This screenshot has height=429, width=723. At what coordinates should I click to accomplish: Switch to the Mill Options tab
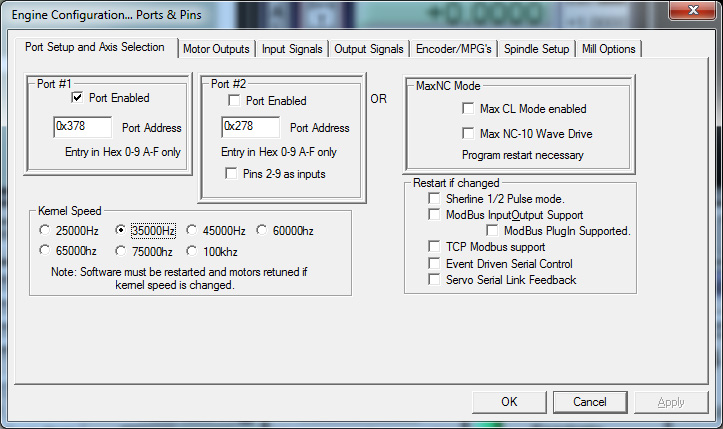pyautogui.click(x=607, y=49)
